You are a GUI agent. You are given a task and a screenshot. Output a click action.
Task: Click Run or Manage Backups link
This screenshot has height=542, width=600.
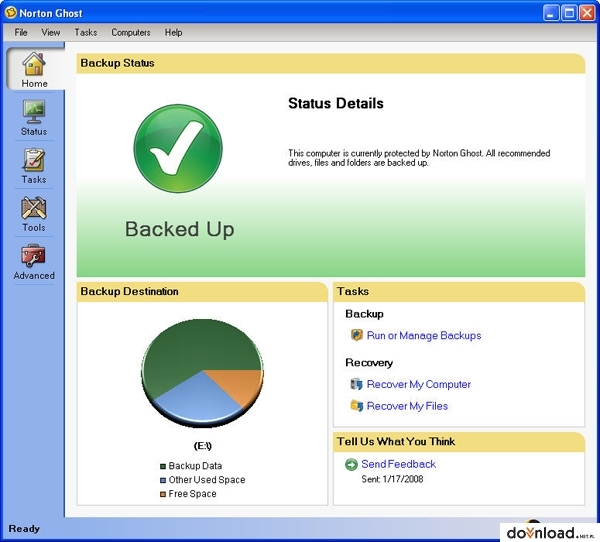424,335
